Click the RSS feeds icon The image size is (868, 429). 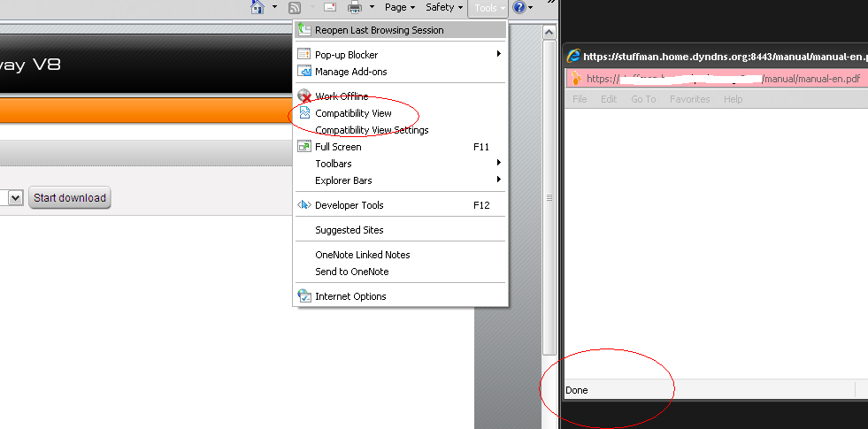(x=295, y=7)
